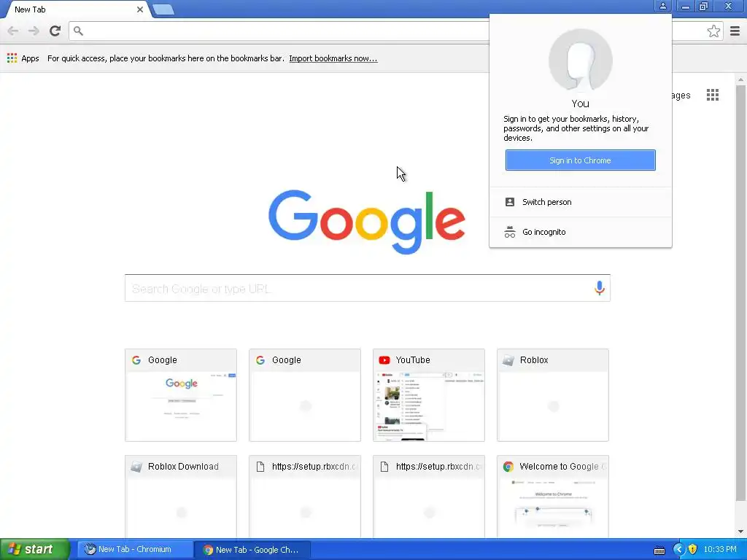
Task: Start voice search with microphone icon
Action: [x=599, y=287]
